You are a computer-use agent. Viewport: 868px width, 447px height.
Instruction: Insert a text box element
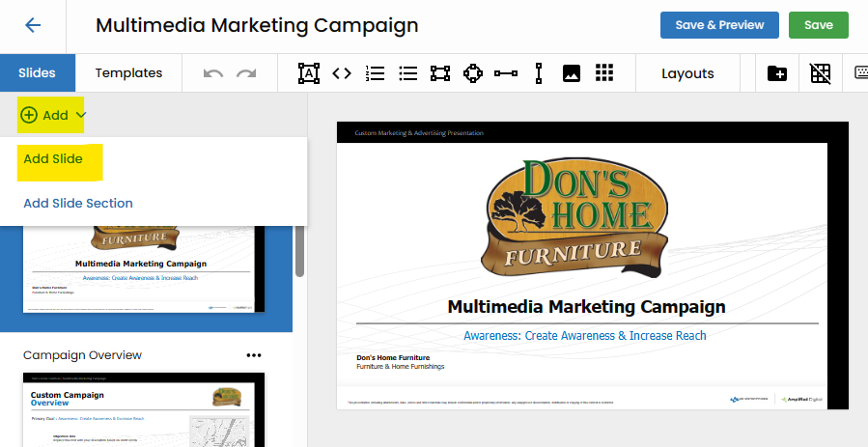[308, 73]
